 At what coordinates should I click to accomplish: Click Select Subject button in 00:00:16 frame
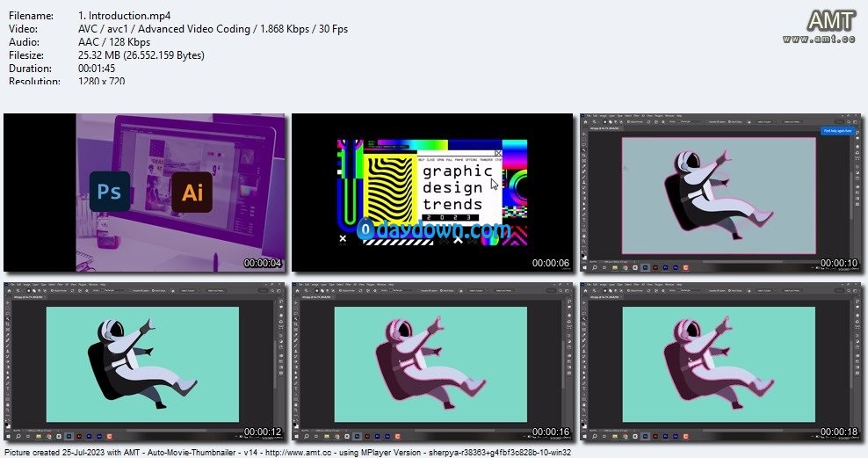tap(476, 291)
